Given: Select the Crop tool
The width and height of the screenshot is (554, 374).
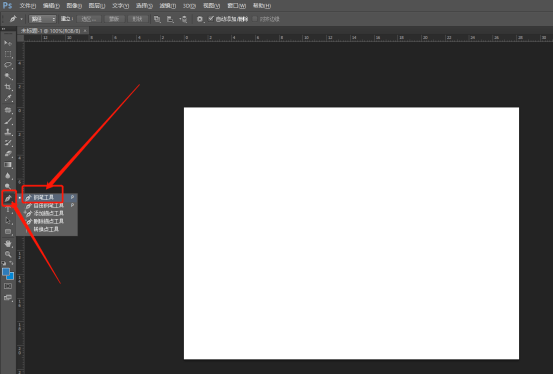Looking at the screenshot, I should pos(8,87).
